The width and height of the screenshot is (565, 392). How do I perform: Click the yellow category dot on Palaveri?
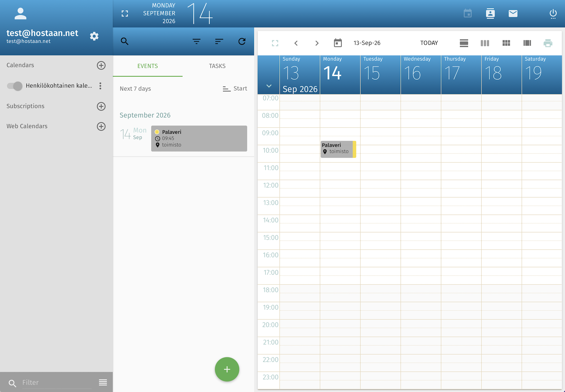[x=157, y=132]
